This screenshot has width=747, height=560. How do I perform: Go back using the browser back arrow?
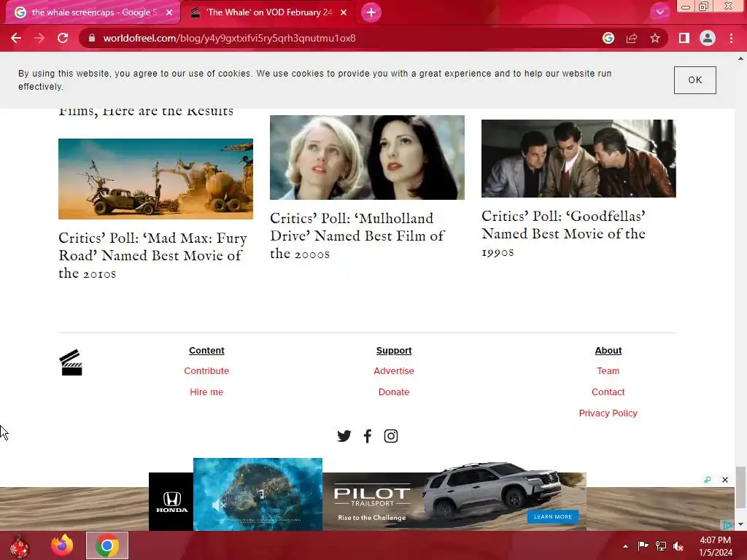[16, 38]
